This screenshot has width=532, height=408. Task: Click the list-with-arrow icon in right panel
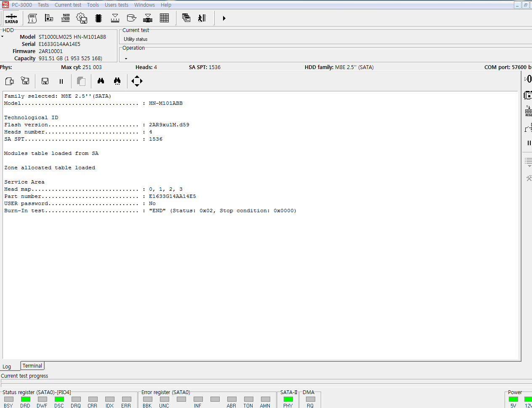click(x=528, y=162)
